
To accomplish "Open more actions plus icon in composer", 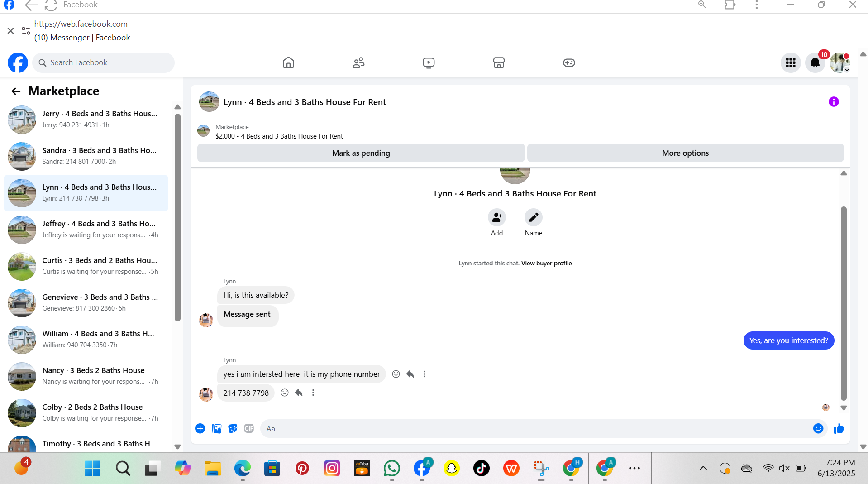I will click(200, 428).
